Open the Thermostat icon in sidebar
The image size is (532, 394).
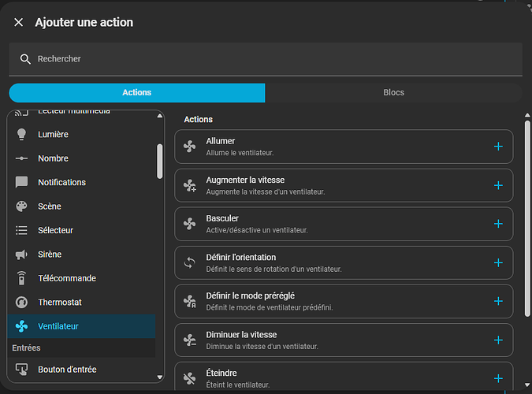click(x=22, y=303)
